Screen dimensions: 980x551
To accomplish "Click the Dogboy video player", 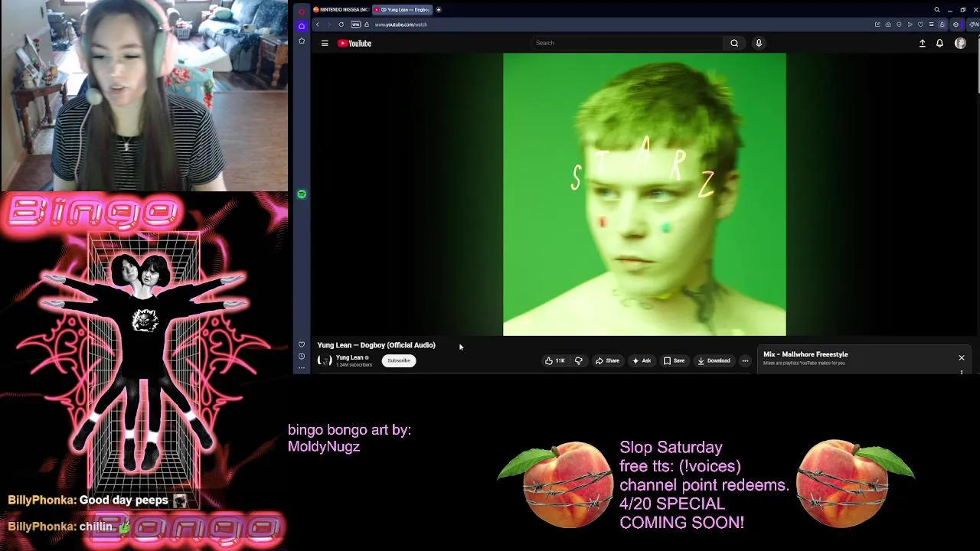I will 644,194.
